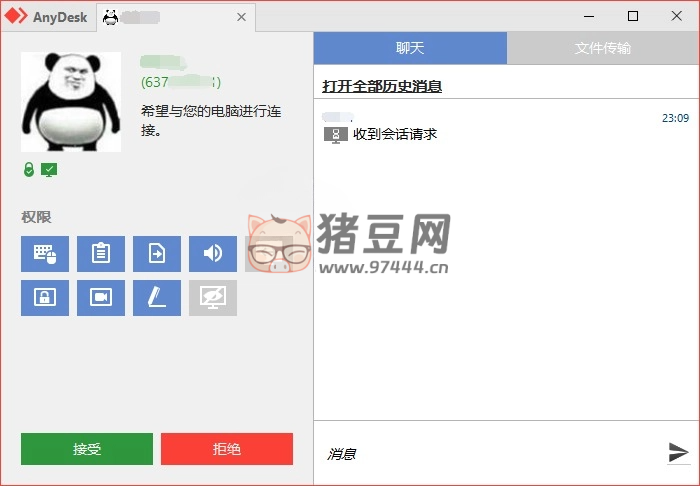The height and width of the screenshot is (486, 700).
Task: Toggle whiteboard drawing pen permission
Action: [157, 298]
